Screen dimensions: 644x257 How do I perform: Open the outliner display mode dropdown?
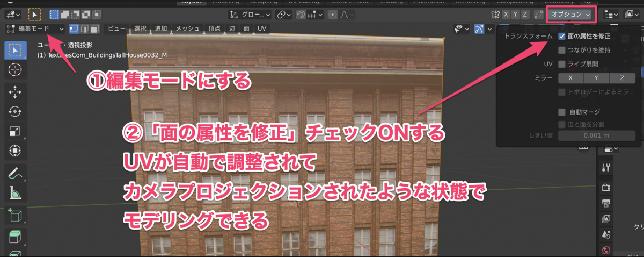631,15
